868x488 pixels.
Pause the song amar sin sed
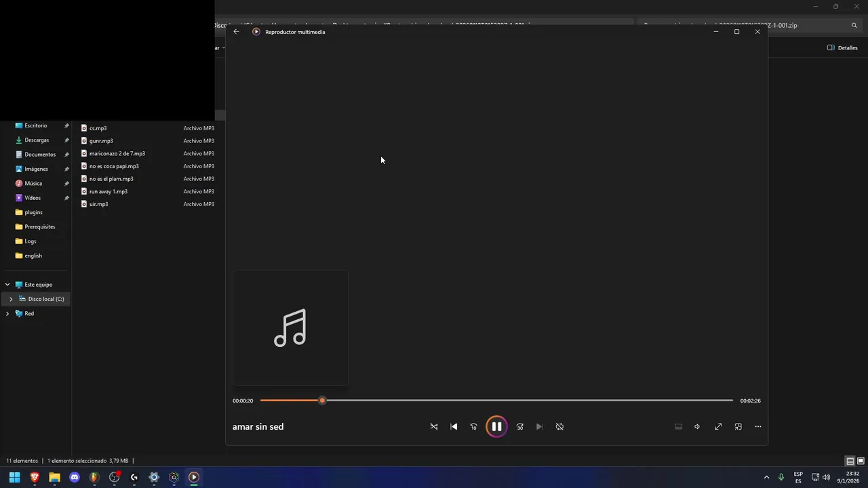click(496, 426)
